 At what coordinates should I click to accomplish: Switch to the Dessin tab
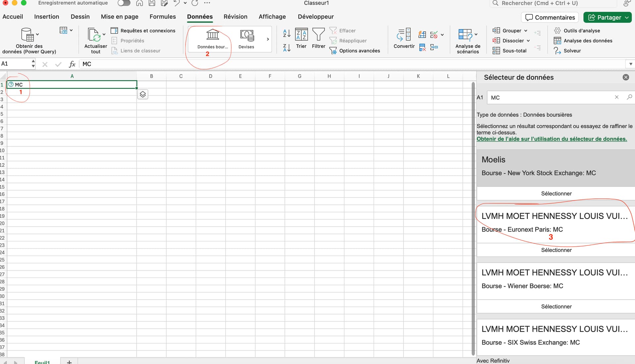pos(80,17)
